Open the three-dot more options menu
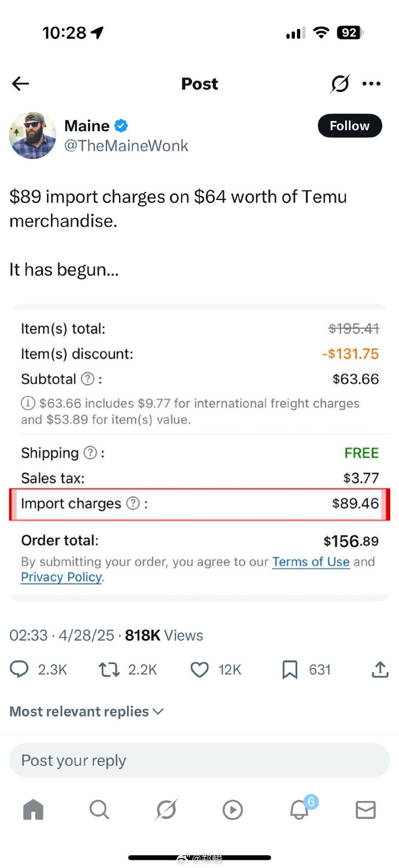Viewport: 399px width, 868px height. click(x=371, y=84)
